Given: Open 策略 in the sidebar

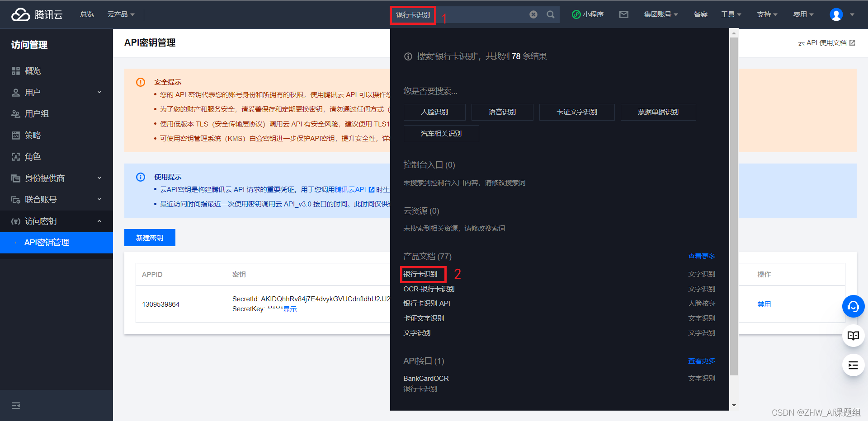Looking at the screenshot, I should pos(57,135).
